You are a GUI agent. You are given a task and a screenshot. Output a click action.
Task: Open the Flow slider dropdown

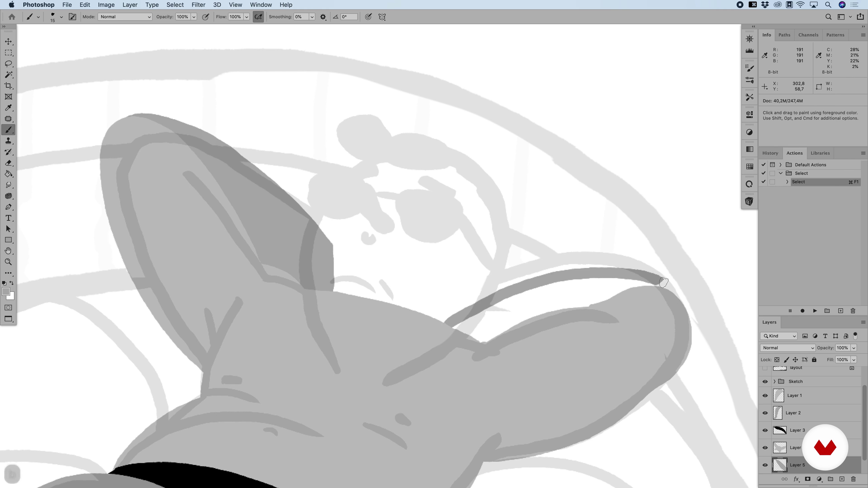pos(247,17)
